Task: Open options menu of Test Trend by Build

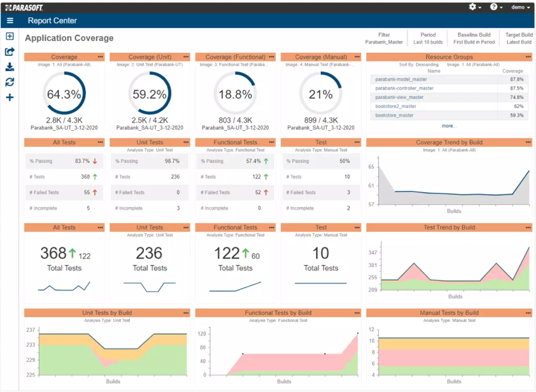Action: 528,228
